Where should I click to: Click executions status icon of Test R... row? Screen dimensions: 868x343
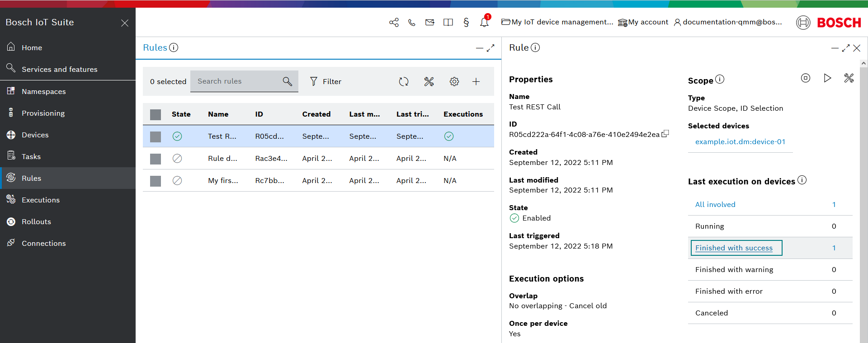tap(449, 136)
